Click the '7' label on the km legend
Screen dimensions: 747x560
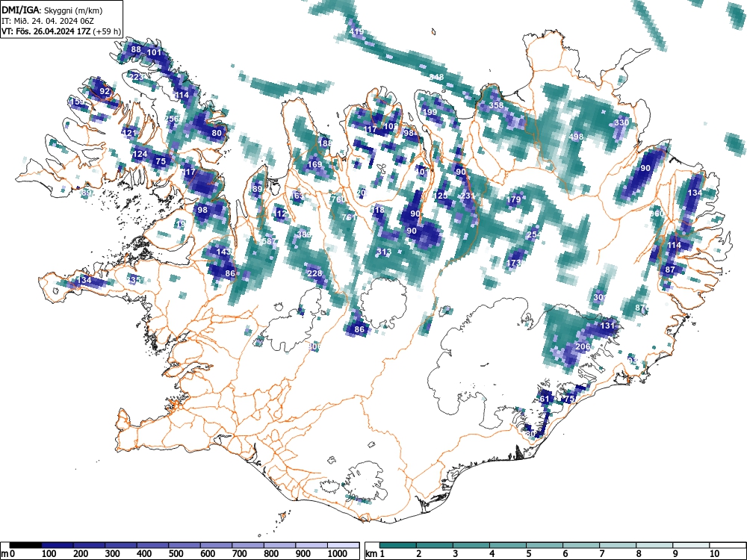tap(601, 554)
